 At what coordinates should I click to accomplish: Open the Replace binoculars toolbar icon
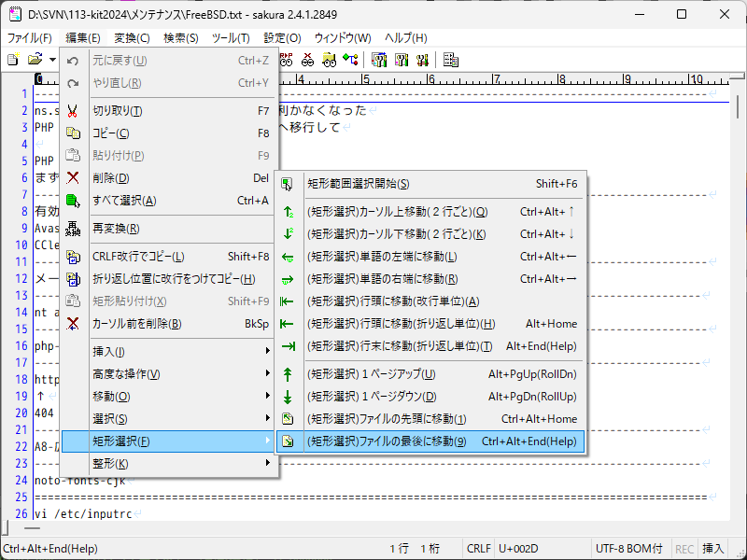[x=286, y=60]
